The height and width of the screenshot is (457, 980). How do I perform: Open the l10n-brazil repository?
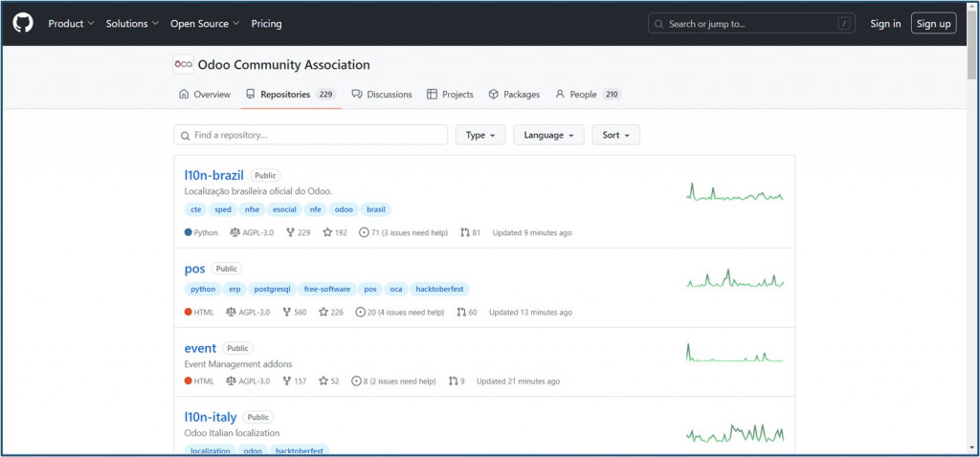[x=213, y=175]
